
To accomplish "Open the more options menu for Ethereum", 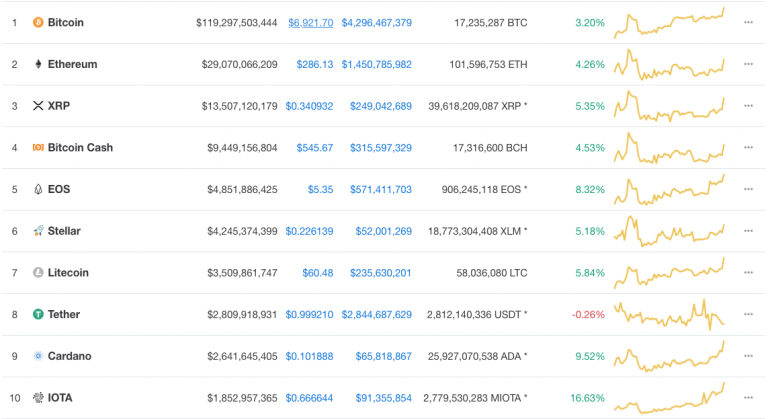I will pyautogui.click(x=748, y=64).
